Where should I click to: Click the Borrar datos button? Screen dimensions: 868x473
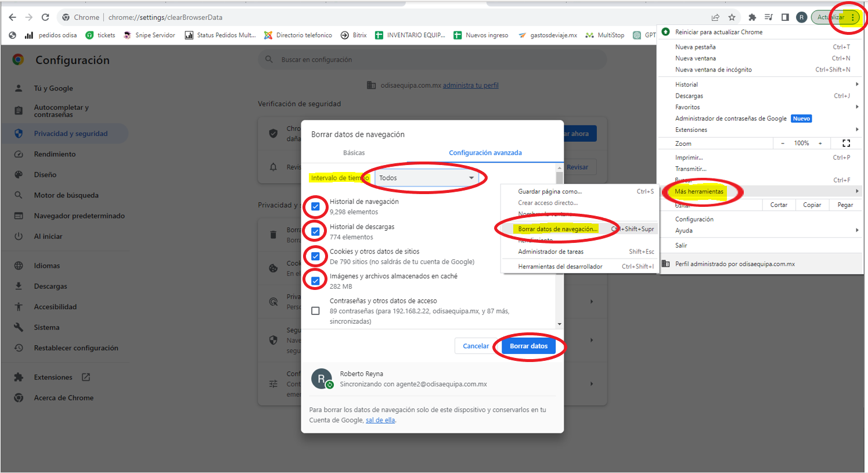tap(528, 346)
